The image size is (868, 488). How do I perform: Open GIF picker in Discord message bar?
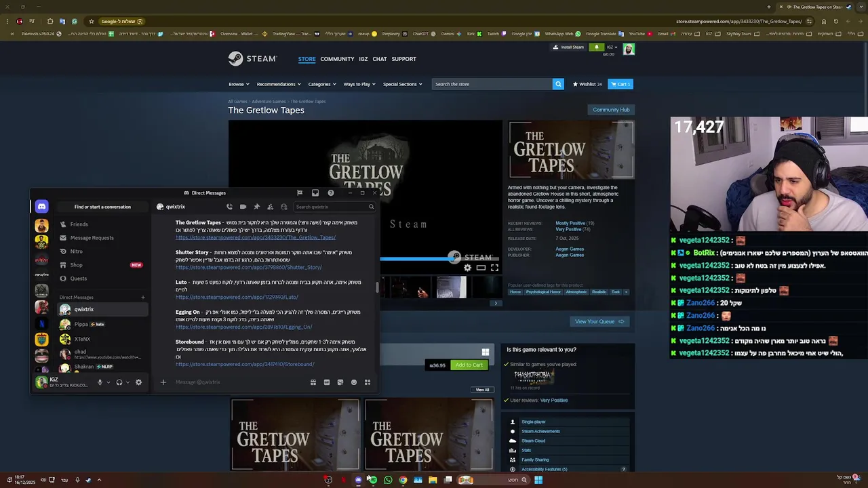pyautogui.click(x=327, y=382)
